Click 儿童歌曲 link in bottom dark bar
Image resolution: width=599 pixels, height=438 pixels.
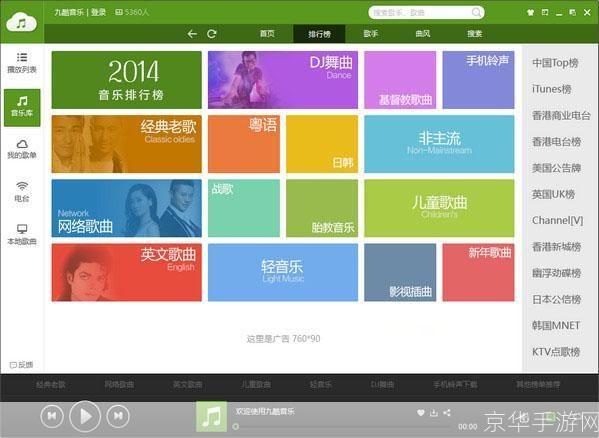256,385
